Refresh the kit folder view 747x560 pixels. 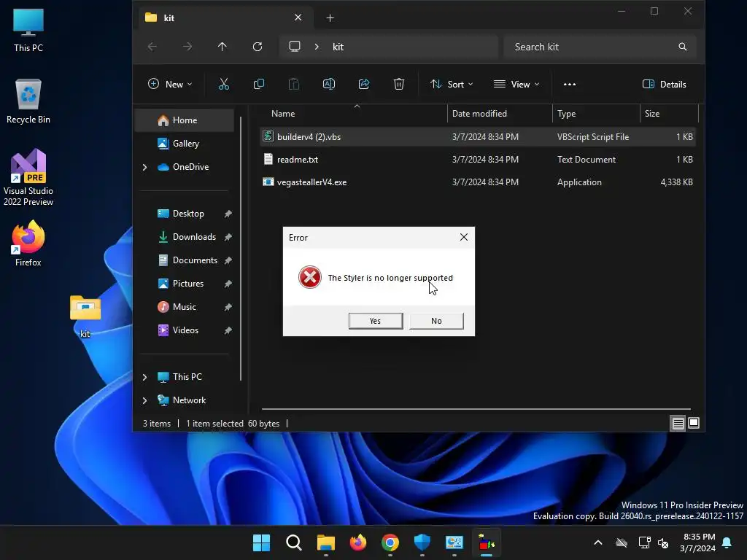tap(258, 47)
